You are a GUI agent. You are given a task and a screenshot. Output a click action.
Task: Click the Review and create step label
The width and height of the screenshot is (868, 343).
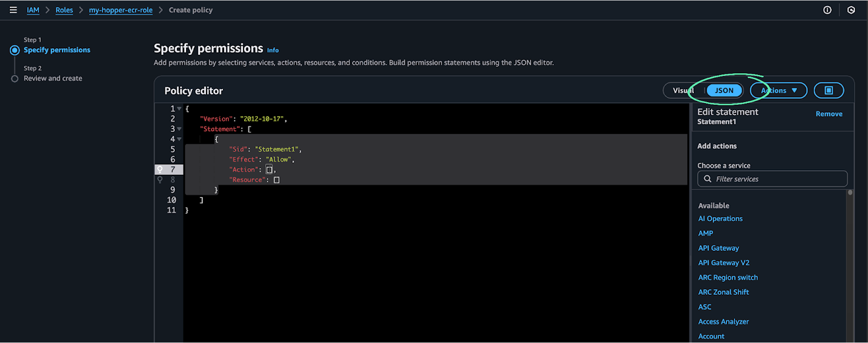53,79
